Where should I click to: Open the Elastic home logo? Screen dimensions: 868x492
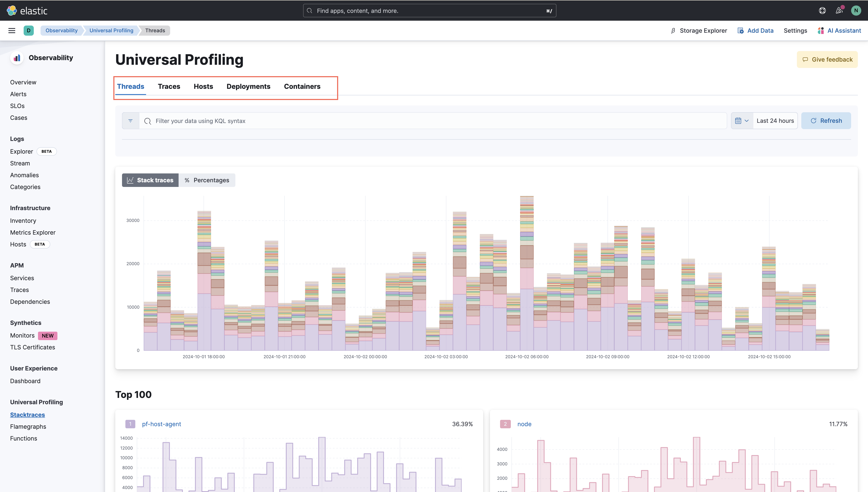pos(27,11)
